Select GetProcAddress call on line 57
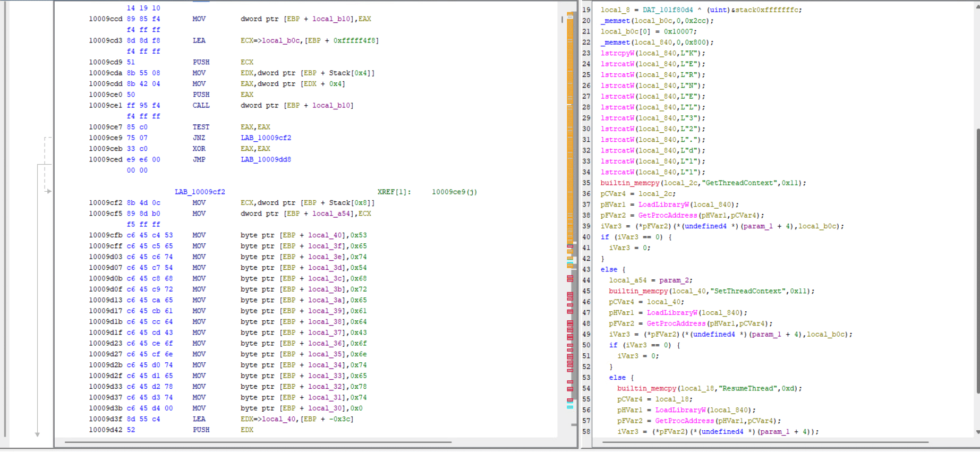Viewport: 980px width, 452px height. (684, 421)
